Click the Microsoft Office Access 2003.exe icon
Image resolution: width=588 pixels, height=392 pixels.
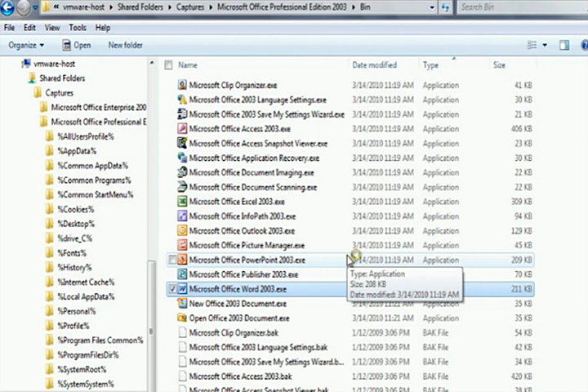pos(182,129)
